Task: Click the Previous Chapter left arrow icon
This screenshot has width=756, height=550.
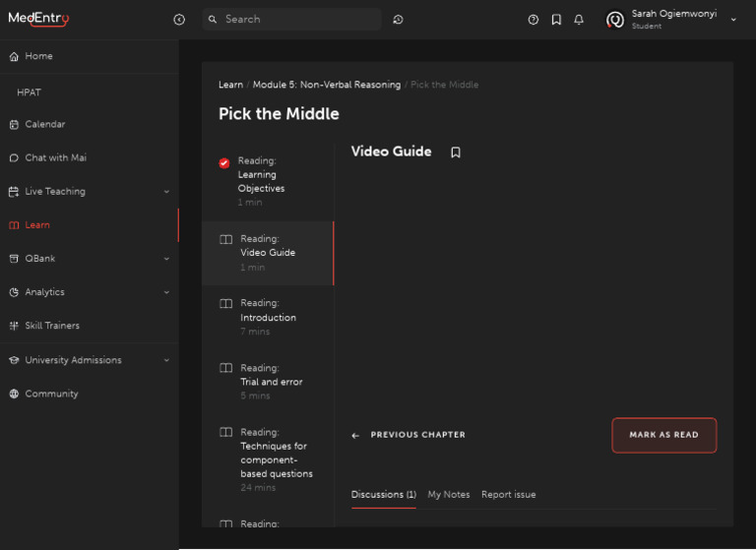Action: pos(355,436)
